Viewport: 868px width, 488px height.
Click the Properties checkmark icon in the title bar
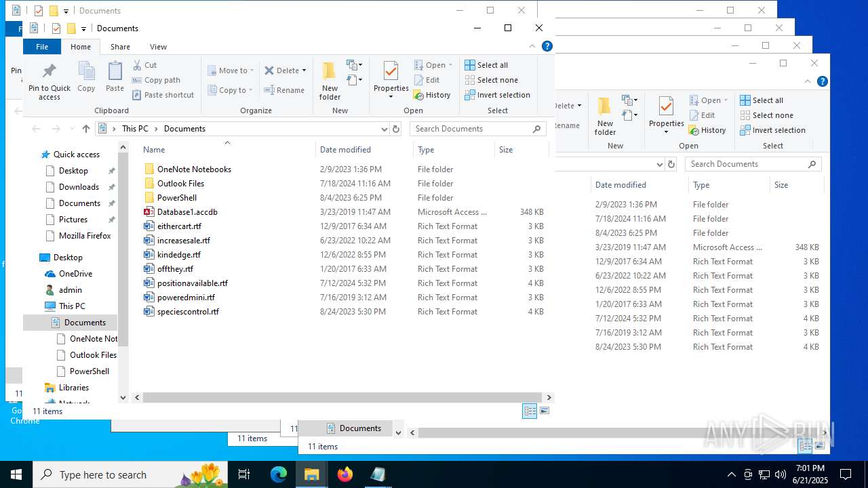tap(56, 28)
